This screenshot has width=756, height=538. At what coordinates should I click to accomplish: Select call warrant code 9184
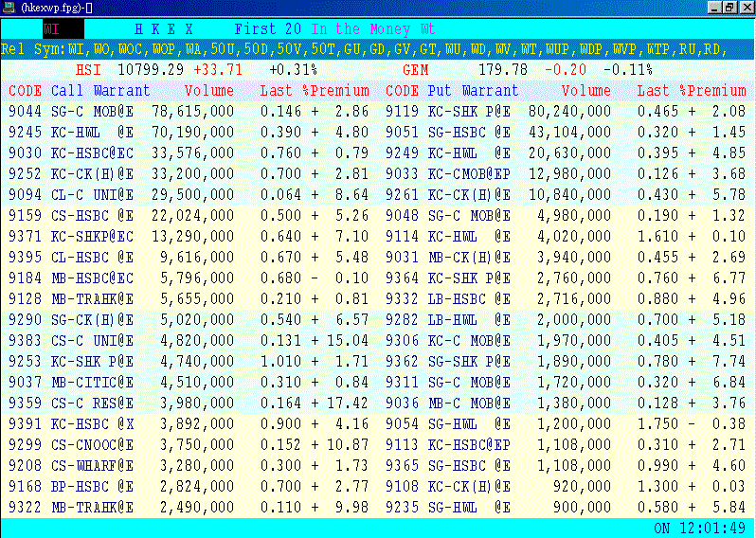[x=25, y=278]
